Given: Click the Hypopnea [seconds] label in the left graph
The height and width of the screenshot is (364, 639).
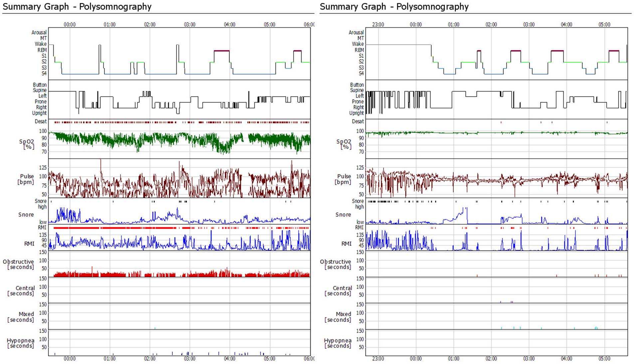Looking at the screenshot, I should point(21,343).
